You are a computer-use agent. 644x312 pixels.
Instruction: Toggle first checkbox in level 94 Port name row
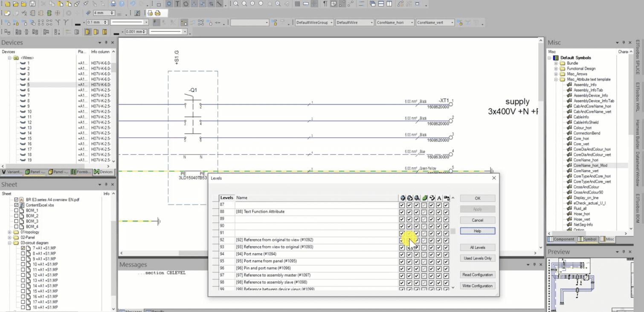point(402,254)
